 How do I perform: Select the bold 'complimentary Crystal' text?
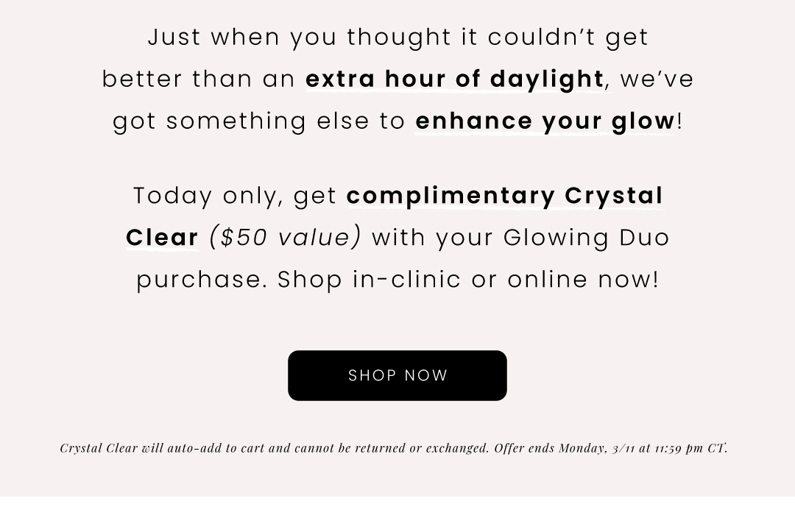coord(505,196)
